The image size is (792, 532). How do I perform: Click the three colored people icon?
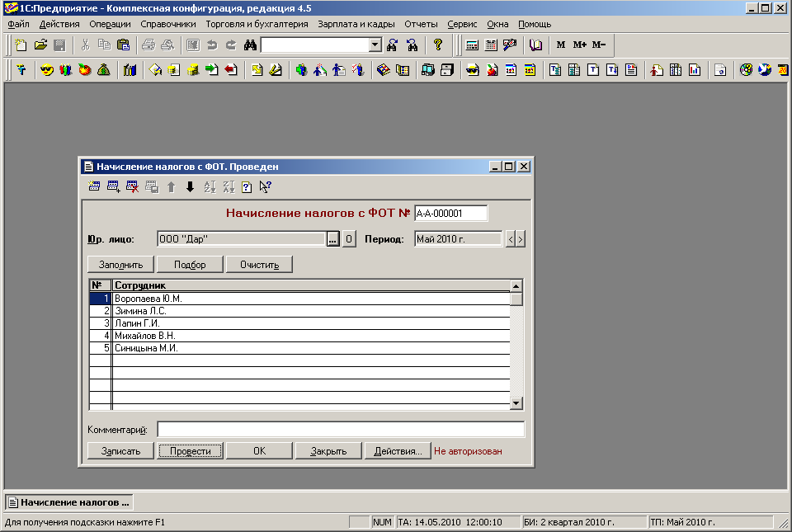pos(66,70)
